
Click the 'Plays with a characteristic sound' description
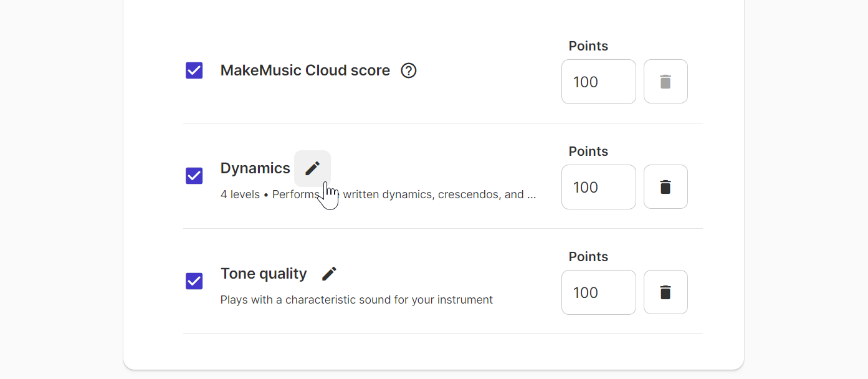coord(356,300)
